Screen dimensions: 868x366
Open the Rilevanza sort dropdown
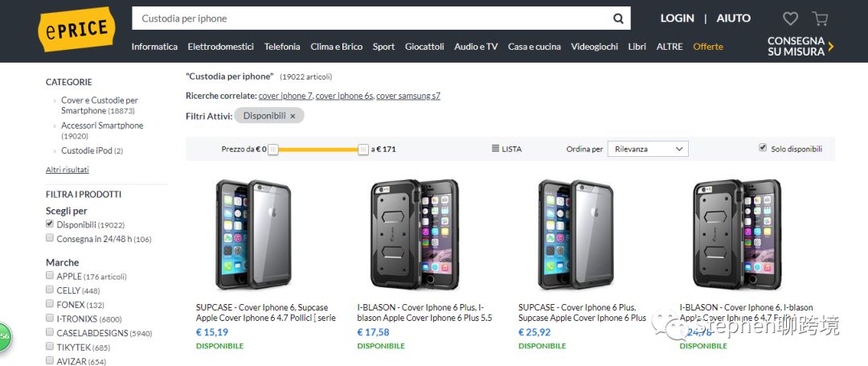648,149
